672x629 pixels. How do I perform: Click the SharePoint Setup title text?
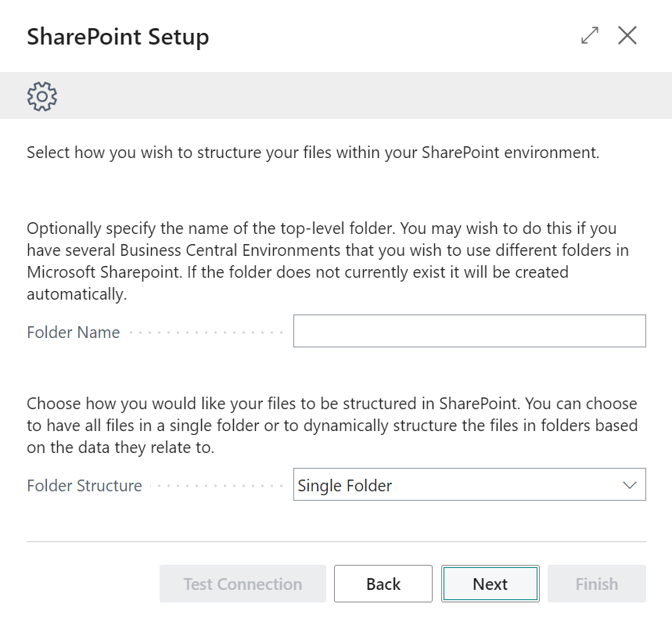(x=117, y=36)
